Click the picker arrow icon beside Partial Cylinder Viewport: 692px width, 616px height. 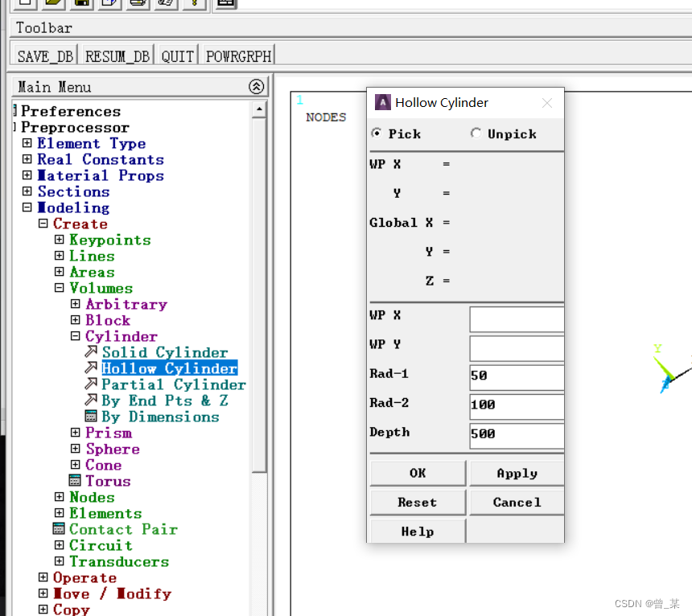(x=91, y=384)
